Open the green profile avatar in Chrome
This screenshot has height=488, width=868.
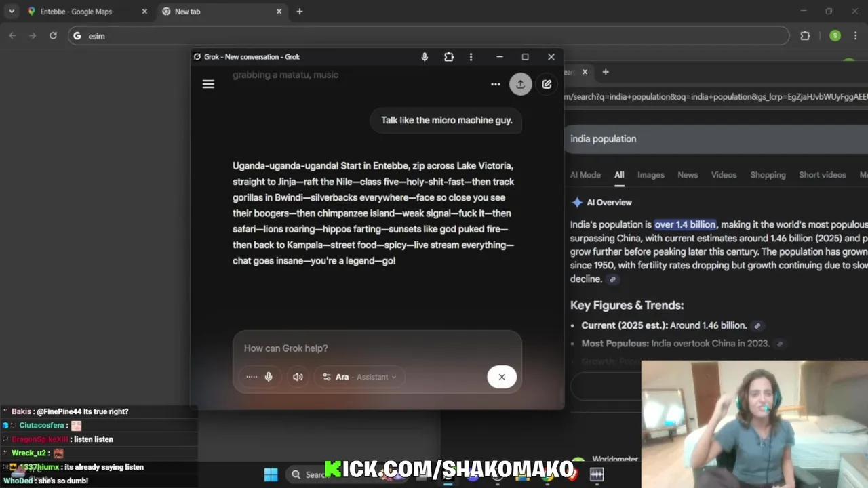835,36
